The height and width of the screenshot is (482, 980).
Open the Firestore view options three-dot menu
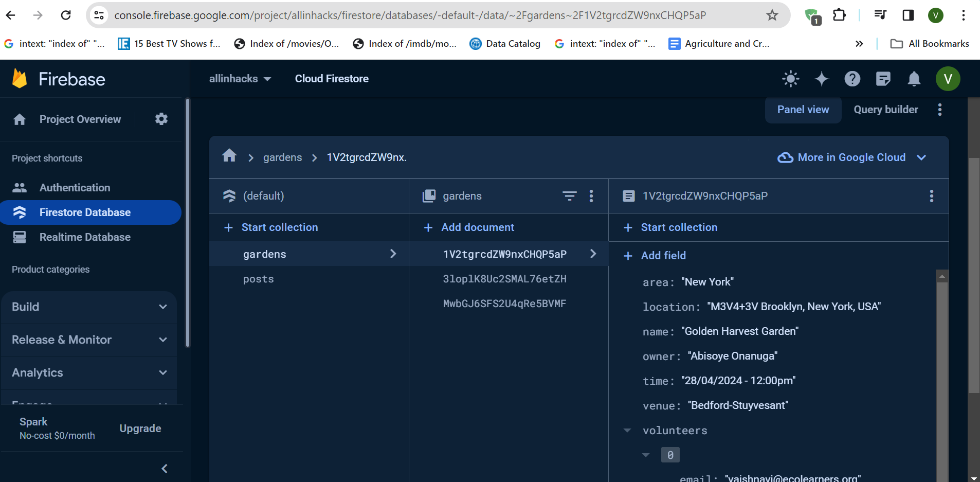click(x=940, y=110)
